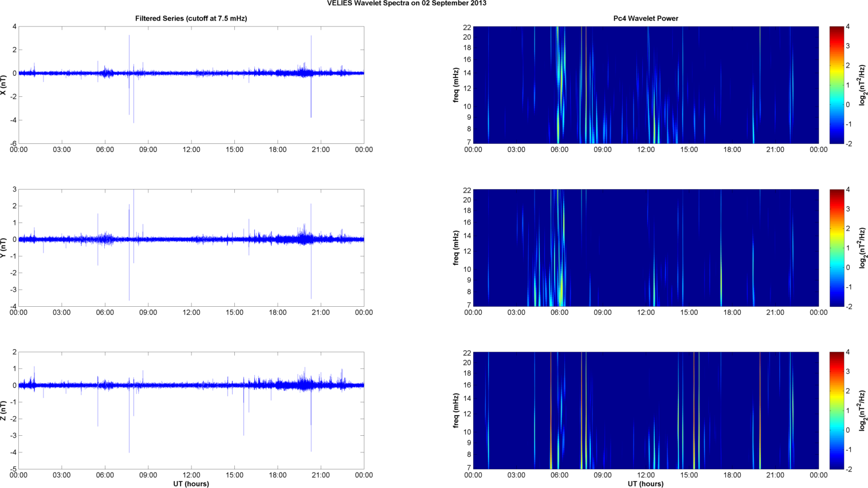Click the bottom spectrogram's color bar
The width and height of the screenshot is (868, 488).
(x=836, y=411)
